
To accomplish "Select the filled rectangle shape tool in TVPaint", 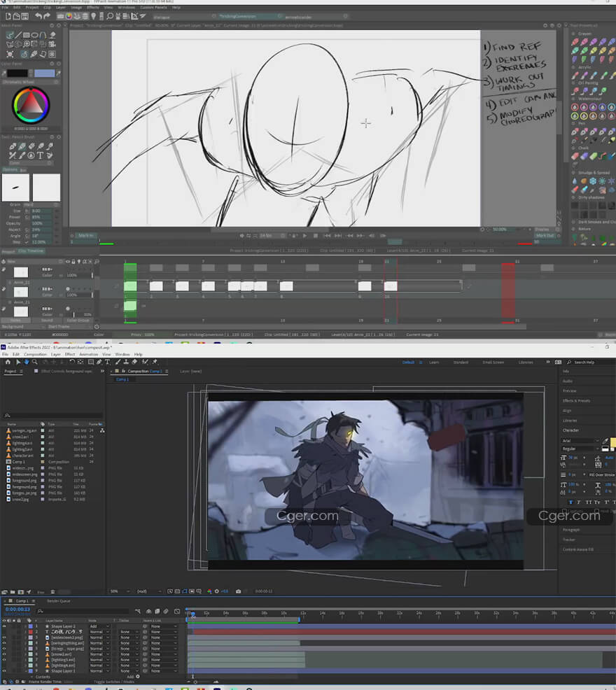I will click(x=27, y=35).
